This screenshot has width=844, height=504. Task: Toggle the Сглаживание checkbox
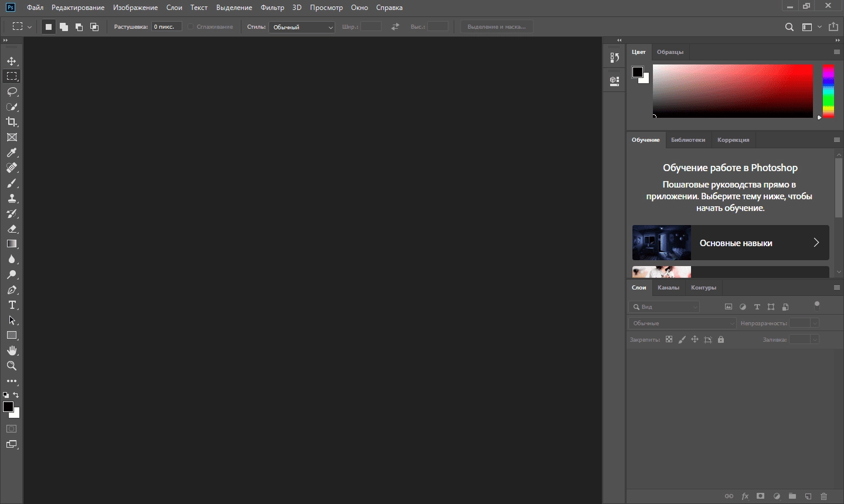click(x=191, y=27)
